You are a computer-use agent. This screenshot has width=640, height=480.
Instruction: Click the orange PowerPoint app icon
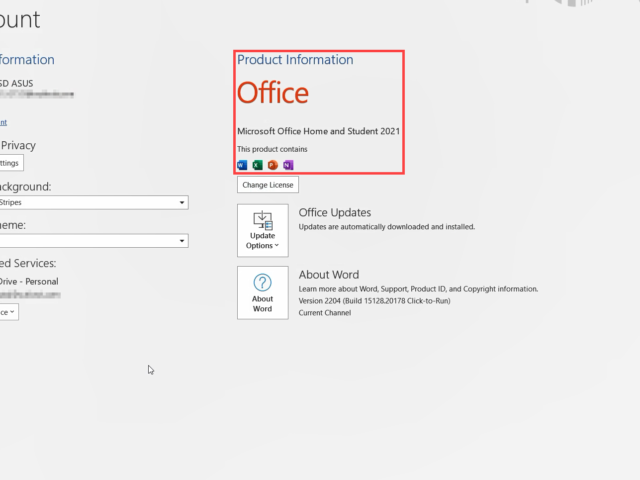(x=273, y=164)
